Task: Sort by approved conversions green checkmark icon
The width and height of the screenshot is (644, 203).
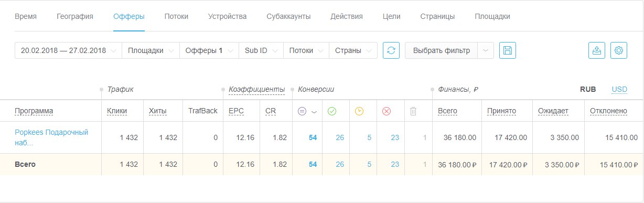Action: (332, 111)
